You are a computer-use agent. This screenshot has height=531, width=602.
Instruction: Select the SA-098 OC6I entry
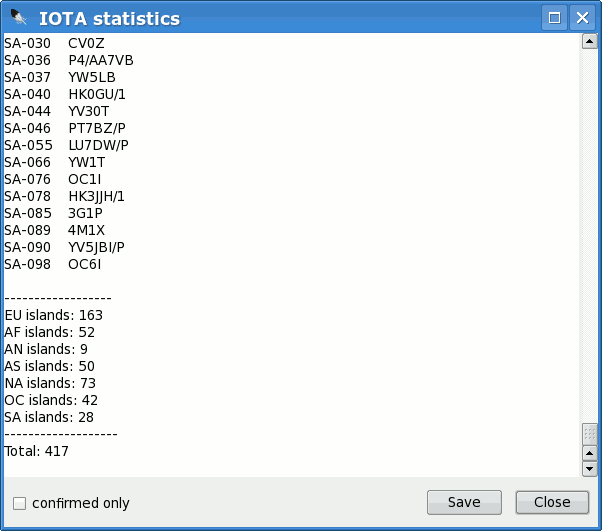pyautogui.click(x=53, y=264)
